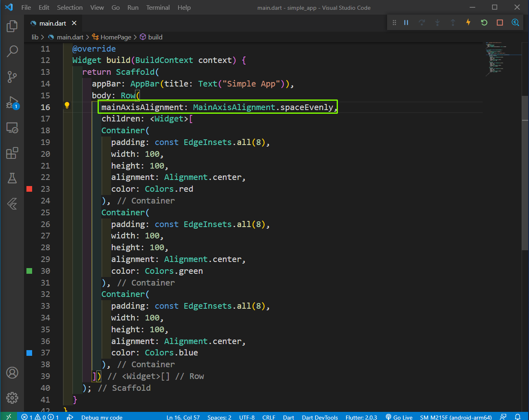Click 'Ln 16, Col 57' cursor position
The height and width of the screenshot is (420, 529).
[183, 417]
